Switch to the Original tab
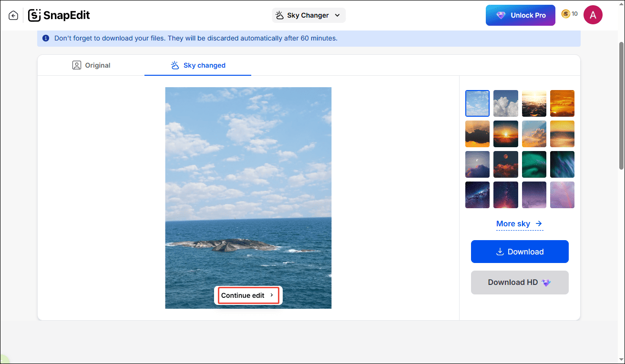625x364 pixels. point(91,65)
